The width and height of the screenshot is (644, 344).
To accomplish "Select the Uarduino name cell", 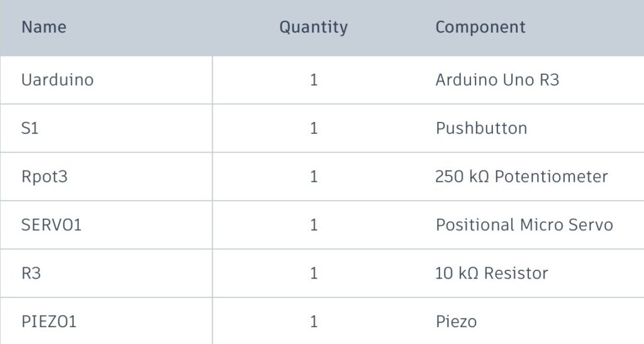I will 57,80.
